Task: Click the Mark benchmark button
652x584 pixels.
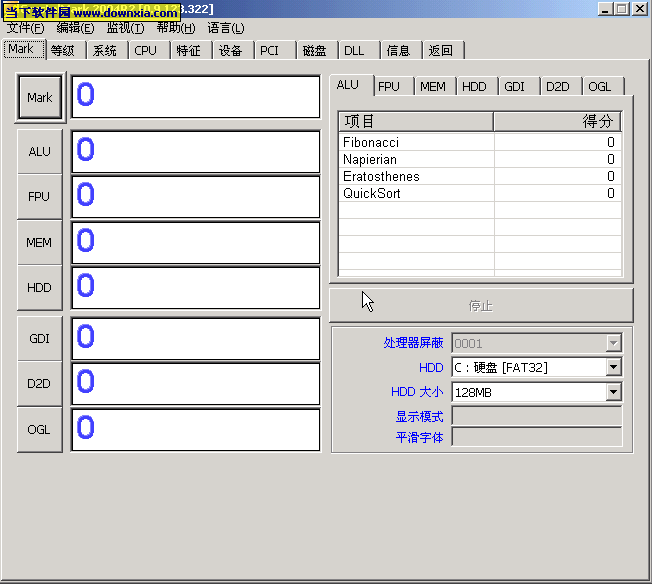Action: (40, 97)
